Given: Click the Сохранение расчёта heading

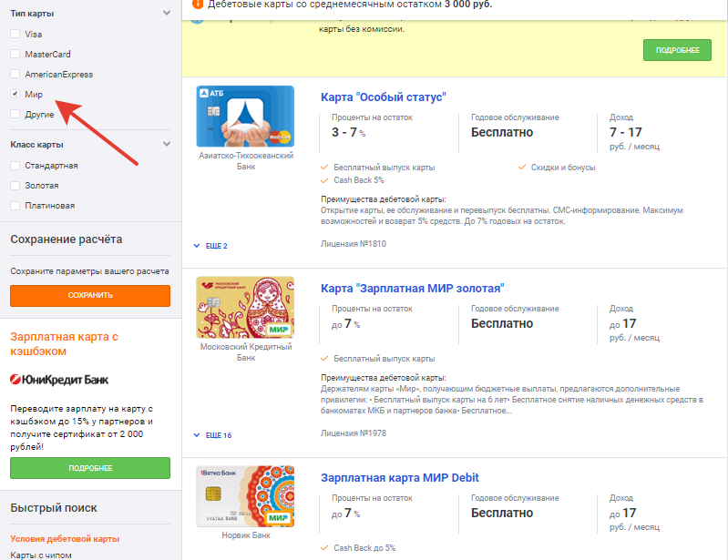Looking at the screenshot, I should click(67, 239).
